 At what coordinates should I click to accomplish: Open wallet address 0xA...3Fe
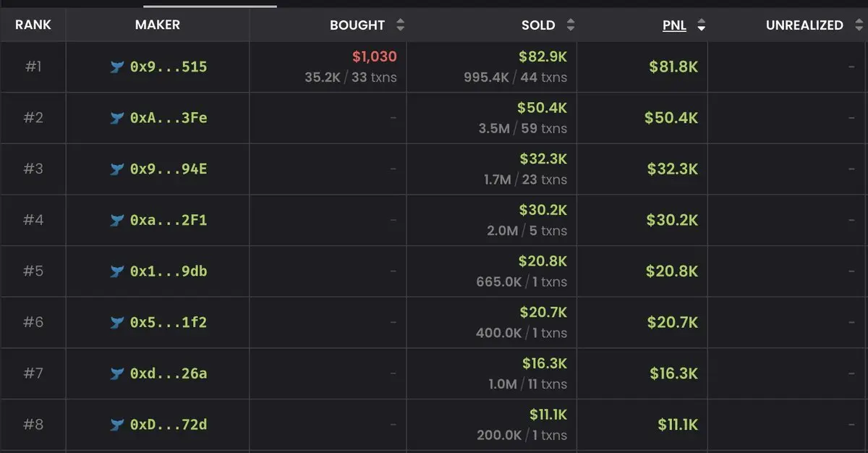[169, 118]
